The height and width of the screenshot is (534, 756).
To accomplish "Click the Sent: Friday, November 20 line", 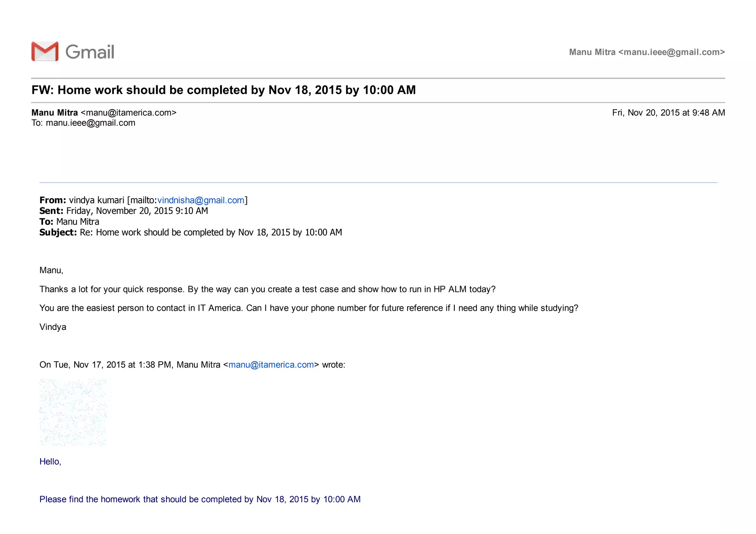I will 124,211.
